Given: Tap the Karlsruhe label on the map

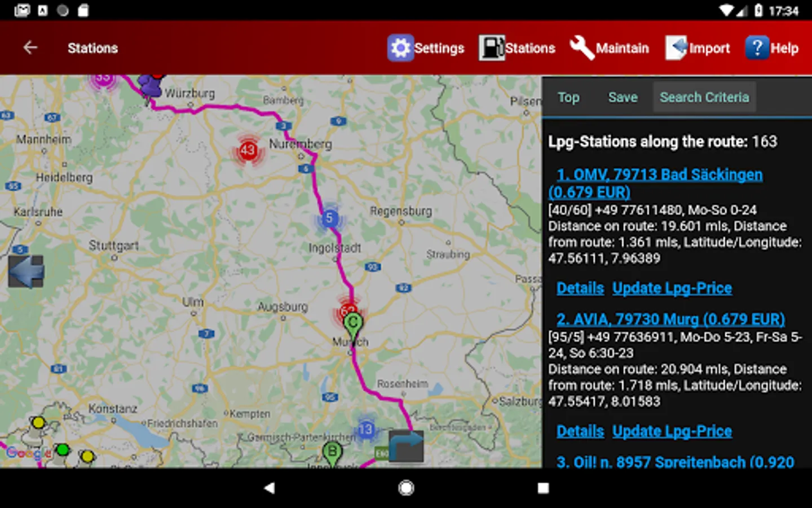Looking at the screenshot, I should click(38, 212).
